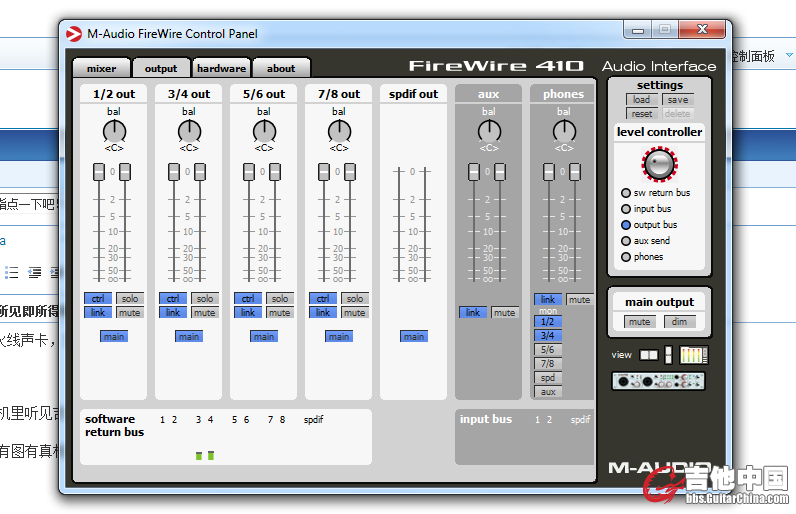The height and width of the screenshot is (514, 796).
Task: Click the level controller knob
Action: click(x=659, y=163)
